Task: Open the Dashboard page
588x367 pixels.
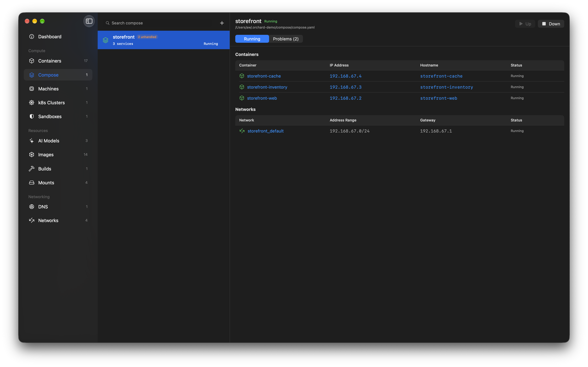Action: click(58, 37)
